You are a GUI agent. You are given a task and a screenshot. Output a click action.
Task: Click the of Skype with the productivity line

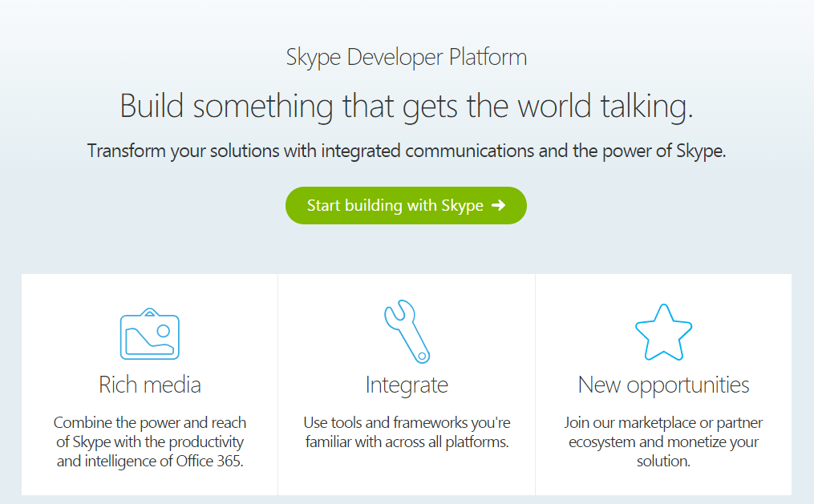(x=150, y=442)
